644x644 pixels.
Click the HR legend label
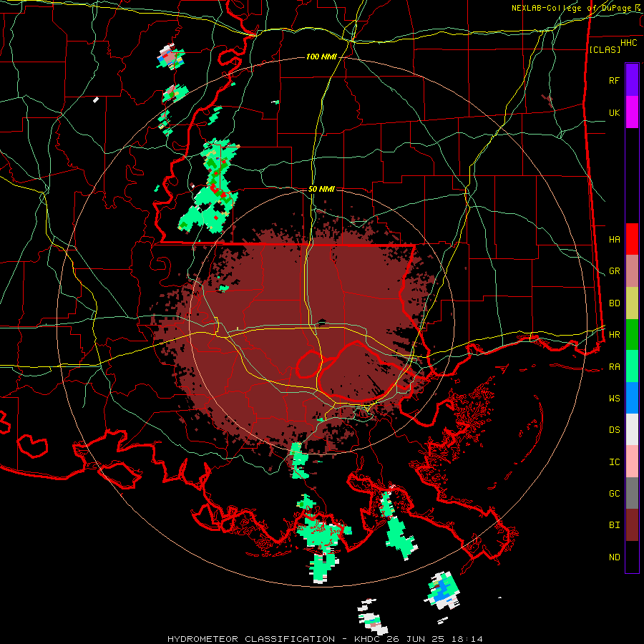coord(614,335)
